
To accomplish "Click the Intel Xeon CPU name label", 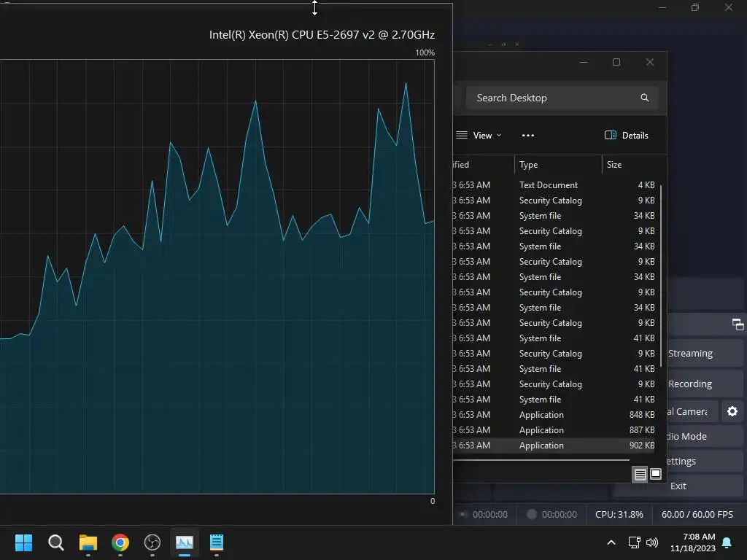I will tap(322, 35).
